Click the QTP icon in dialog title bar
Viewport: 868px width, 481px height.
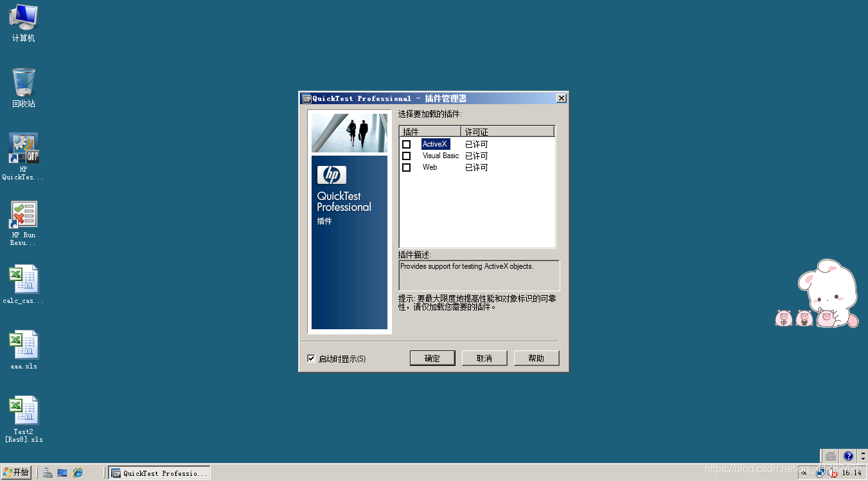(x=306, y=98)
